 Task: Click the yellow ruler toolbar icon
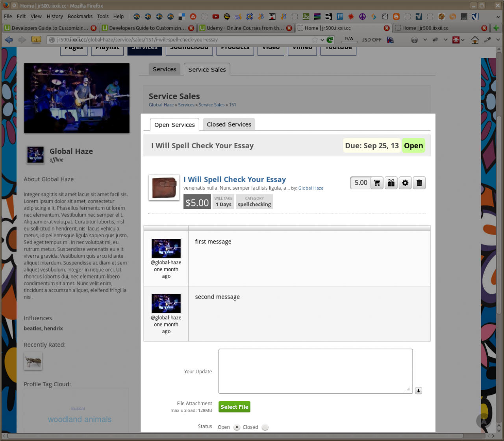pos(36,40)
